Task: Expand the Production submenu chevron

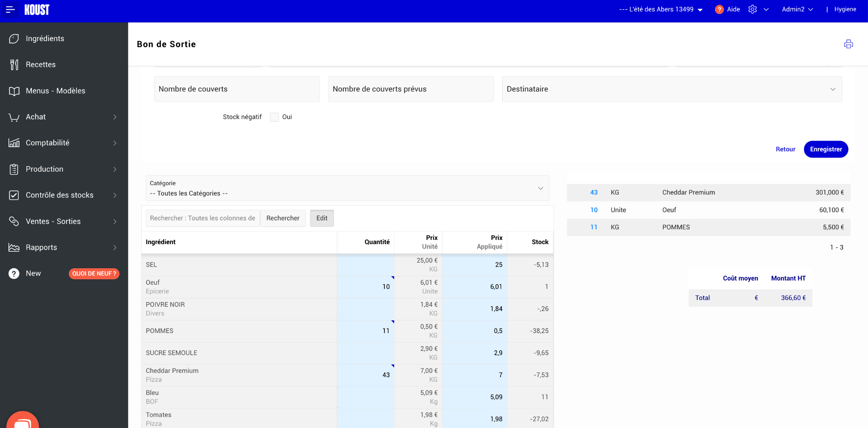Action: tap(115, 169)
